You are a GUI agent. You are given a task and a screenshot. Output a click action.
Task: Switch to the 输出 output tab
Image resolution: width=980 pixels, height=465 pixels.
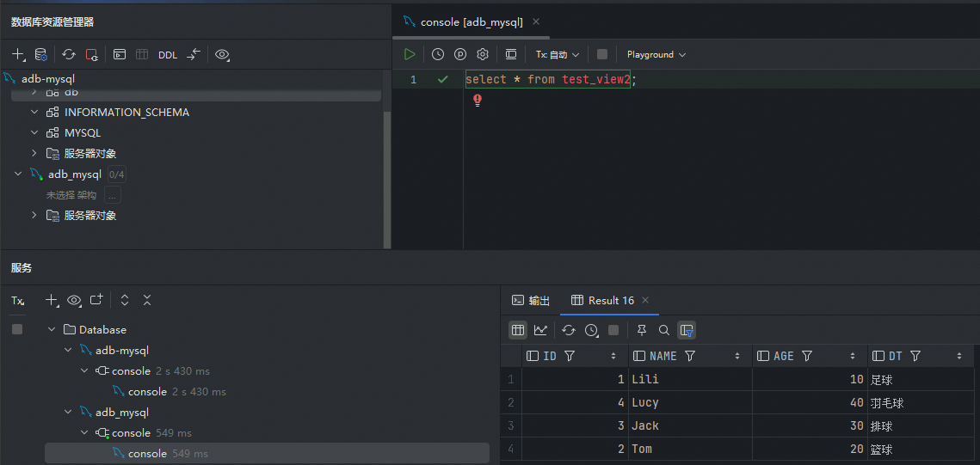(x=531, y=300)
